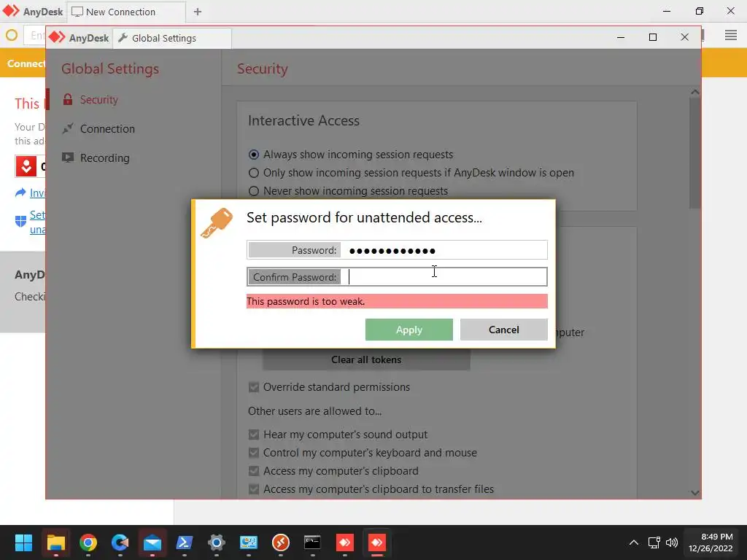Select Never show incoming session requests

click(x=254, y=191)
